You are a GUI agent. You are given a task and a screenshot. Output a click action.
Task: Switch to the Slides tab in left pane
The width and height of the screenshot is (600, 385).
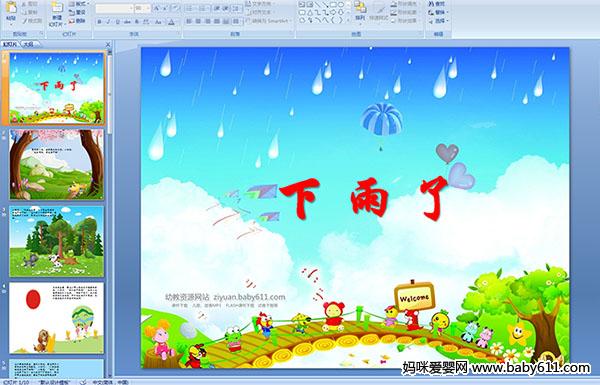pyautogui.click(x=10, y=44)
